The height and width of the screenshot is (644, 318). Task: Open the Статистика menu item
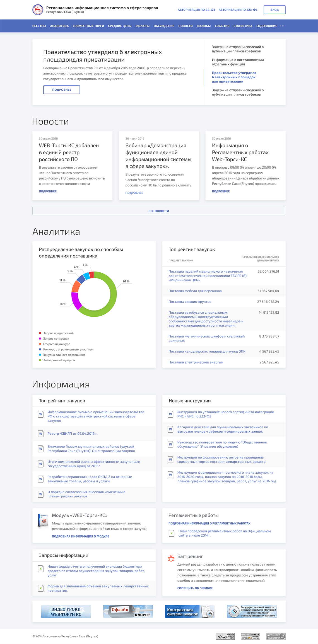click(243, 26)
